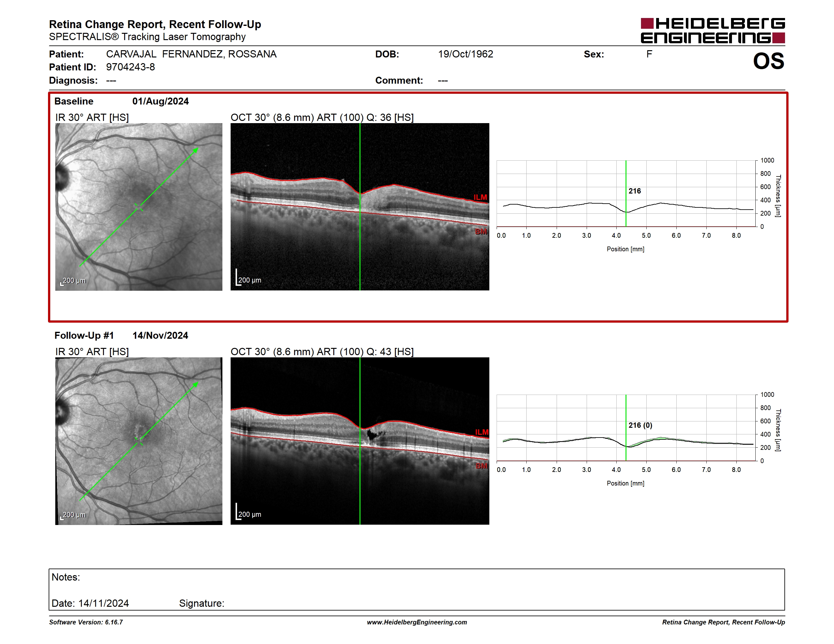Open the www.HeidelbergEngineering.com link
Viewport: 834px width, 644px height.
coord(417,622)
